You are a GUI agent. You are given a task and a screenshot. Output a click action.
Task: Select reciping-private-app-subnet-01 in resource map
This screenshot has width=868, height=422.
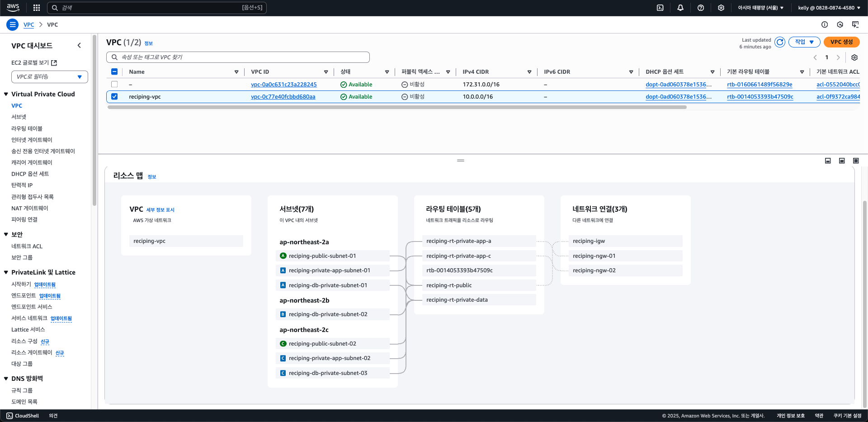[332, 270]
